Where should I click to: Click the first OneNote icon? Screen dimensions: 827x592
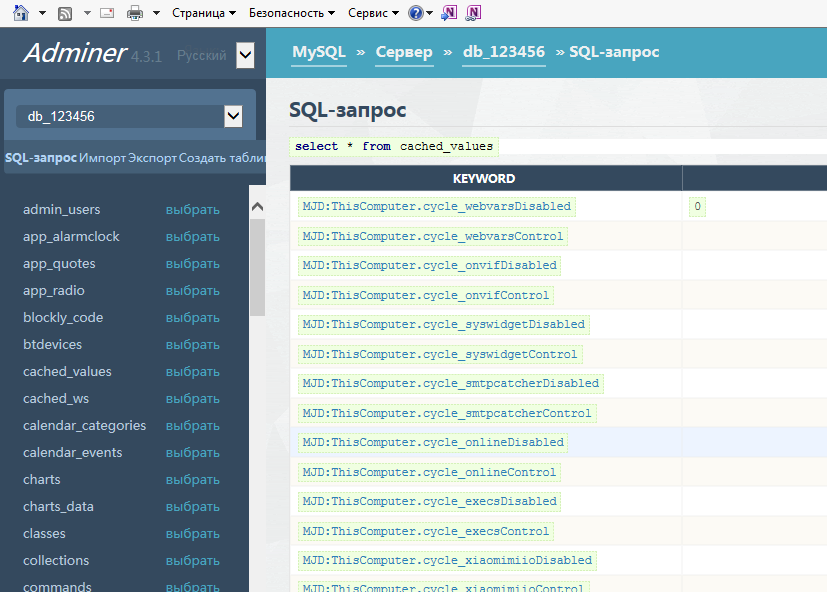450,13
